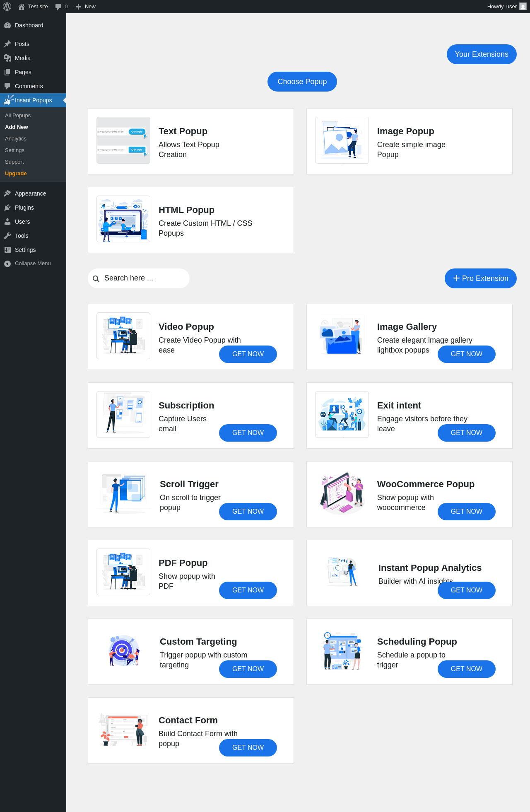Screen dimensions: 530x812
Task: Click the Media icon in sidebar
Action: click(7, 58)
